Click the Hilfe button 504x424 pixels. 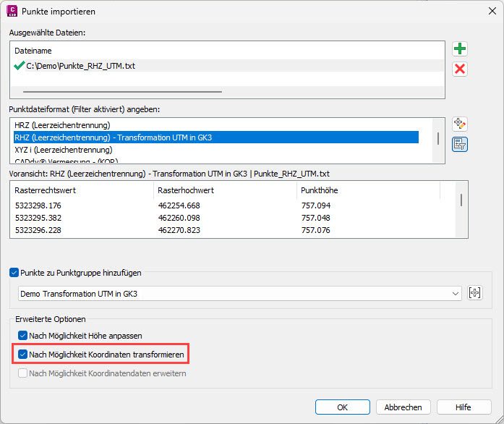click(x=464, y=407)
